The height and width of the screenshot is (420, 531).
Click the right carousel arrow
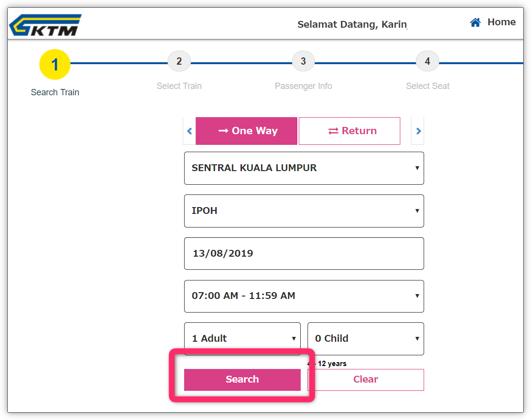click(418, 131)
